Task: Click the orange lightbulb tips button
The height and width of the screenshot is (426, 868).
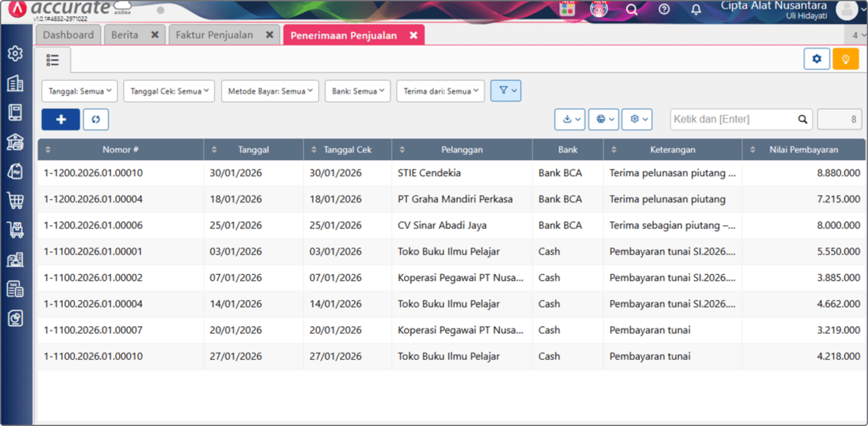Action: pos(846,59)
